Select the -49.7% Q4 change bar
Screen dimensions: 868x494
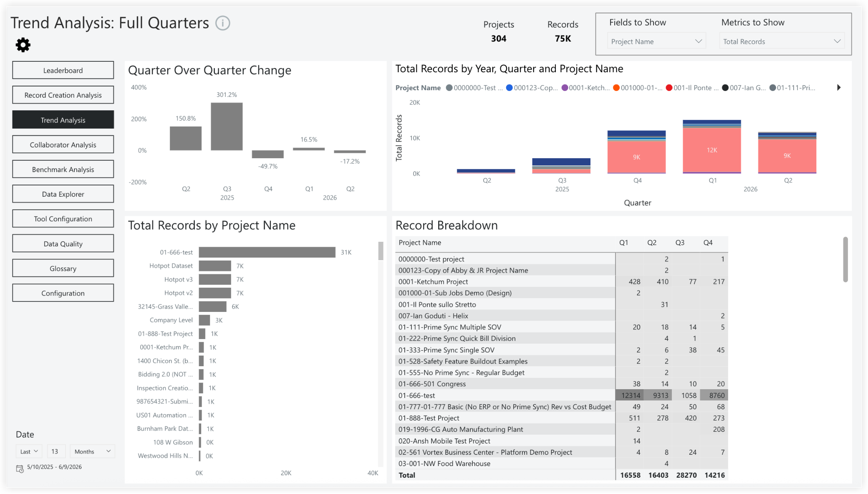pyautogui.click(x=268, y=154)
